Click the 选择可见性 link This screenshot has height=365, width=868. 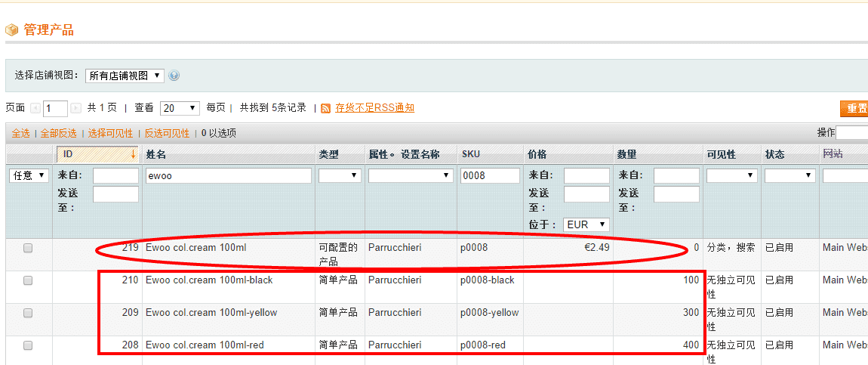pos(111,134)
